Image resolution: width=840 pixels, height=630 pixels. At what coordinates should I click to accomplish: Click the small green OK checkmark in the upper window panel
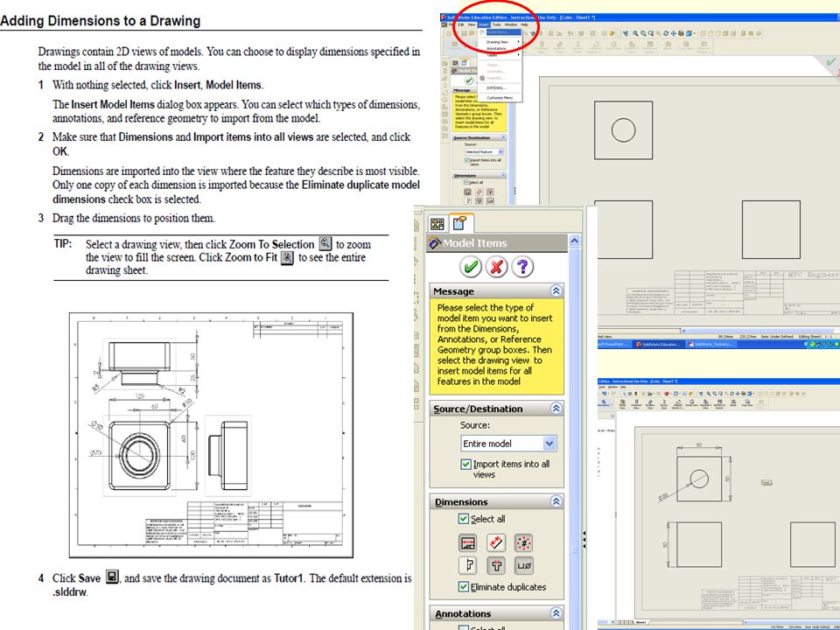[469, 80]
